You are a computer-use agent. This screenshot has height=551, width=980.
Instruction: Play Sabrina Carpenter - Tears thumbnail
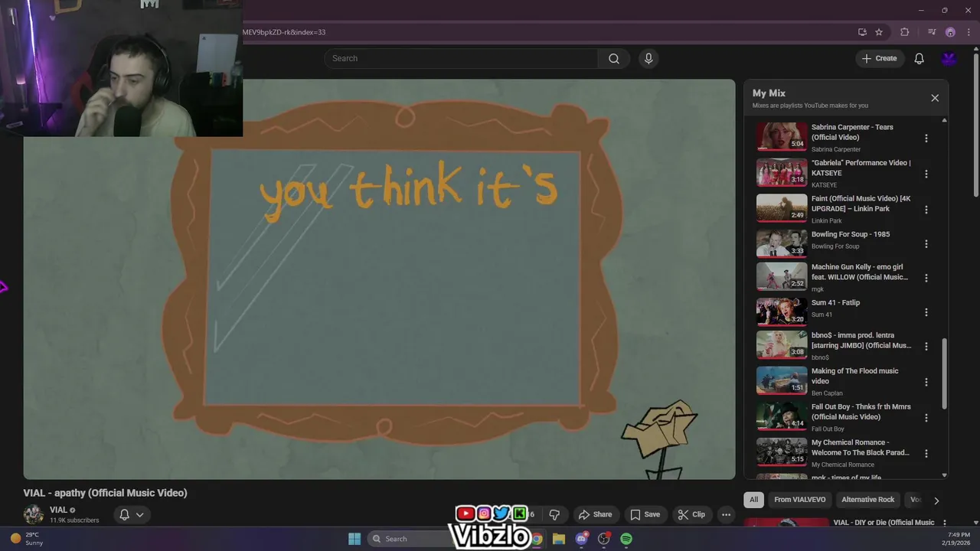pos(782,137)
